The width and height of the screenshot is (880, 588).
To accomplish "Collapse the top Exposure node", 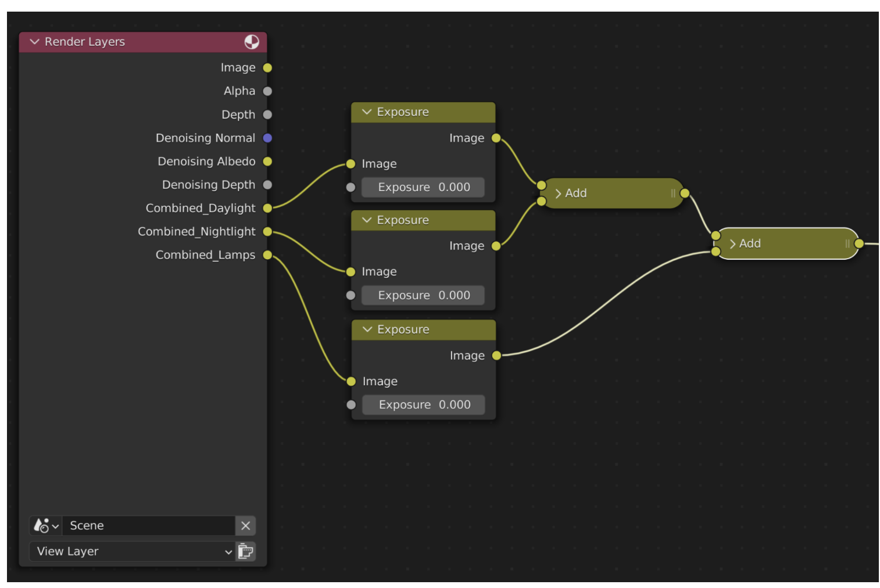I will click(367, 112).
